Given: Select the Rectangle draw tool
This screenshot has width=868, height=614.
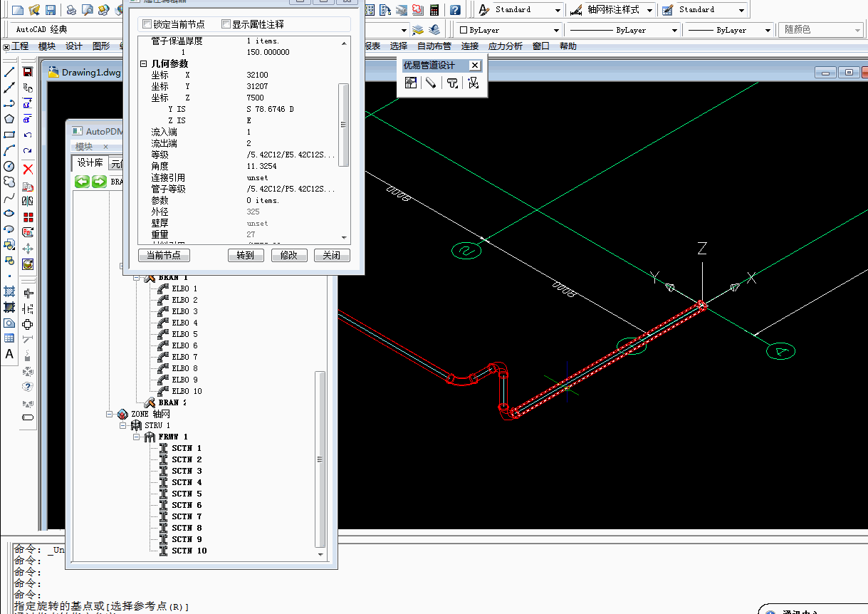Looking at the screenshot, I should (x=9, y=135).
